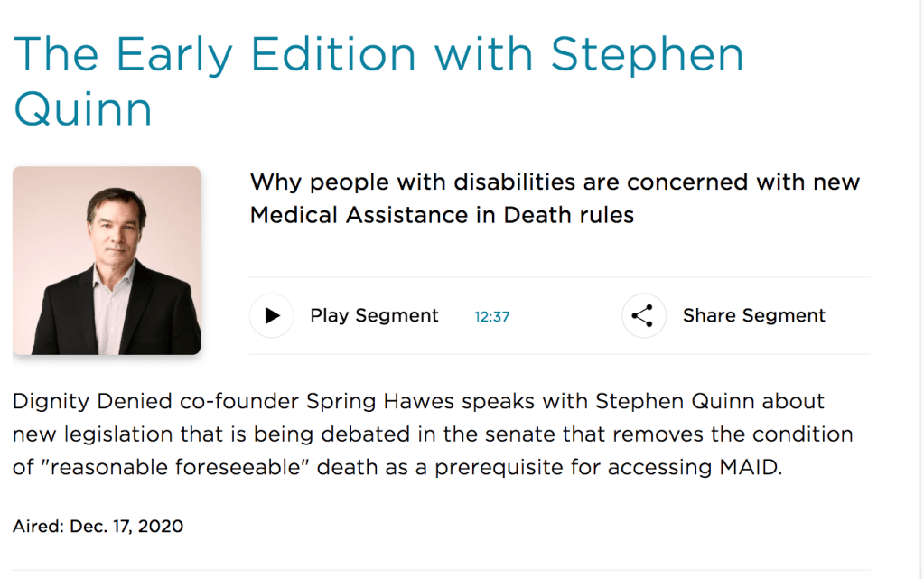This screenshot has height=579, width=924.
Task: Open "The Early Edition with Stephen" title line
Action: tap(379, 54)
